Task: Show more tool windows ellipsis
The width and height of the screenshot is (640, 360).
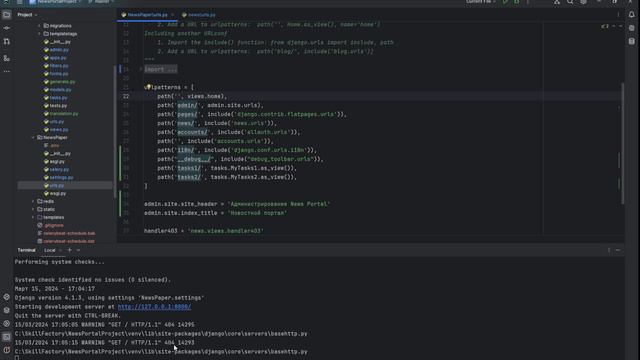Action: (7, 71)
